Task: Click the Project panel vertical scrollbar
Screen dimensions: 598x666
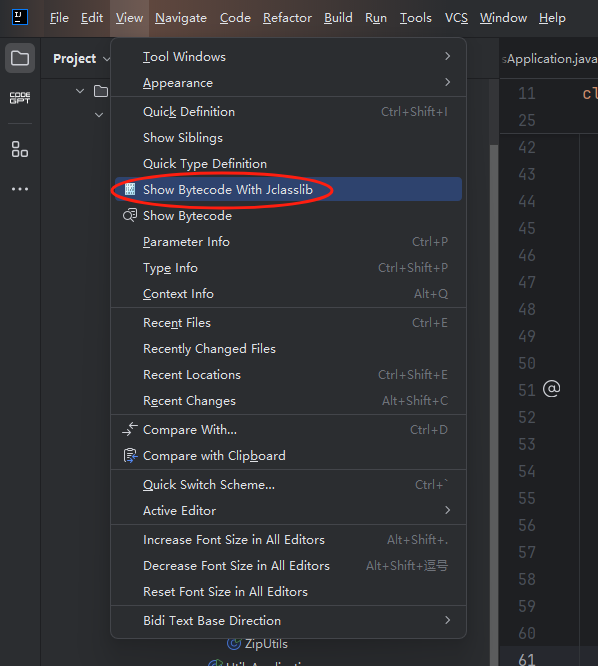Action: tap(493, 404)
